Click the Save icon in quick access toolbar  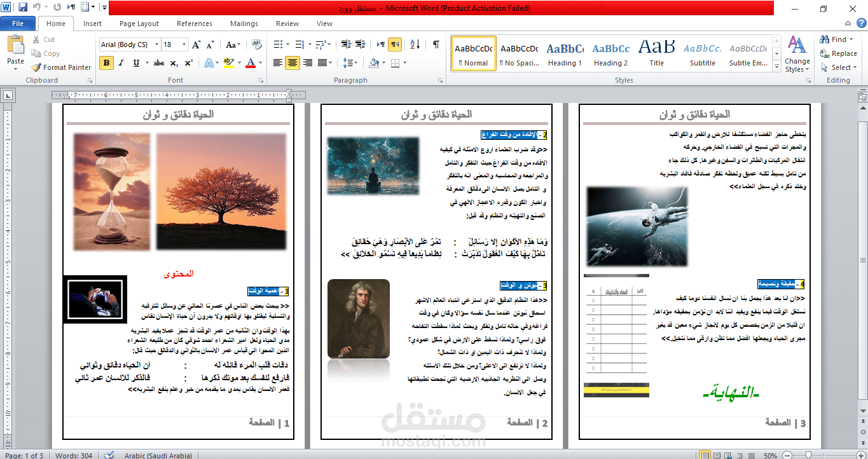[x=23, y=8]
